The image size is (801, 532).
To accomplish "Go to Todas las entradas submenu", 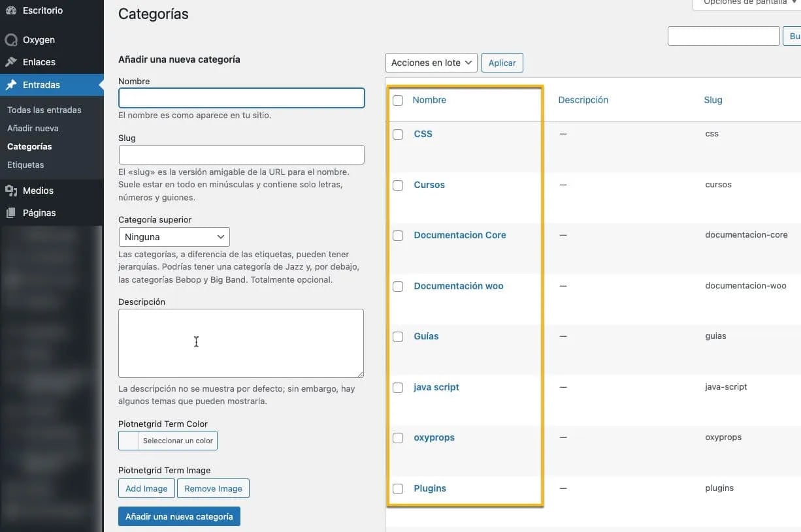I will pyautogui.click(x=44, y=110).
